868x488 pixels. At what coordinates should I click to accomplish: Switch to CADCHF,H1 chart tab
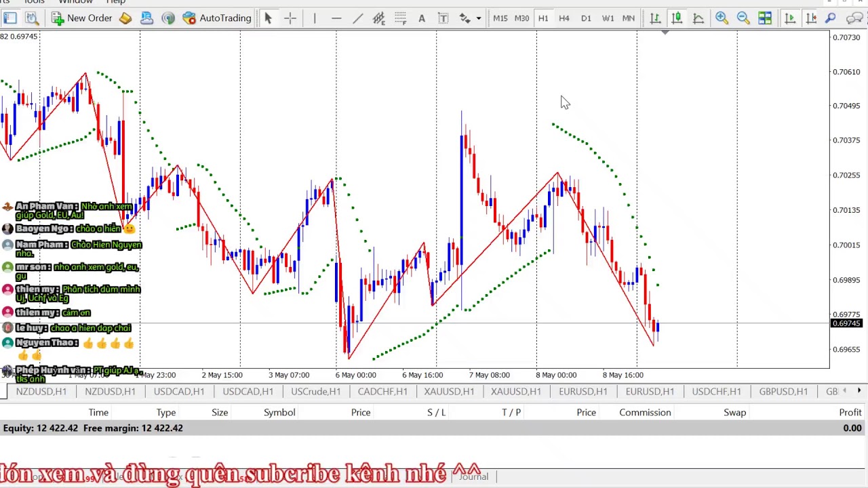382,391
